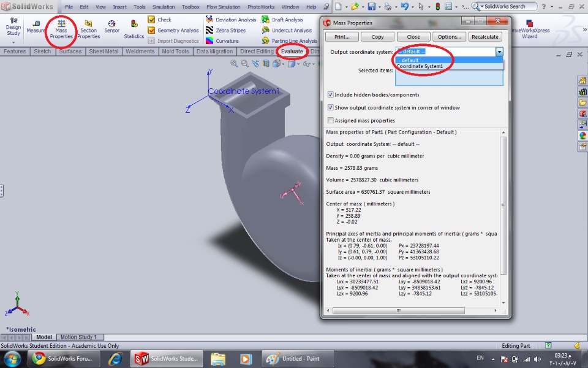
Task: Select Coordinate System1 from dropdown list
Action: coord(449,66)
